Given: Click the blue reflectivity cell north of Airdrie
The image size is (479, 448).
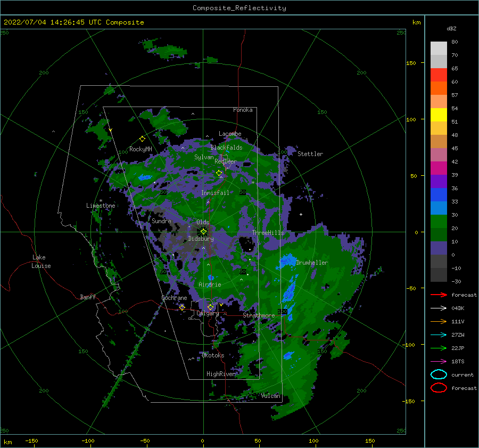Looking at the screenshot, I should pos(211,278).
